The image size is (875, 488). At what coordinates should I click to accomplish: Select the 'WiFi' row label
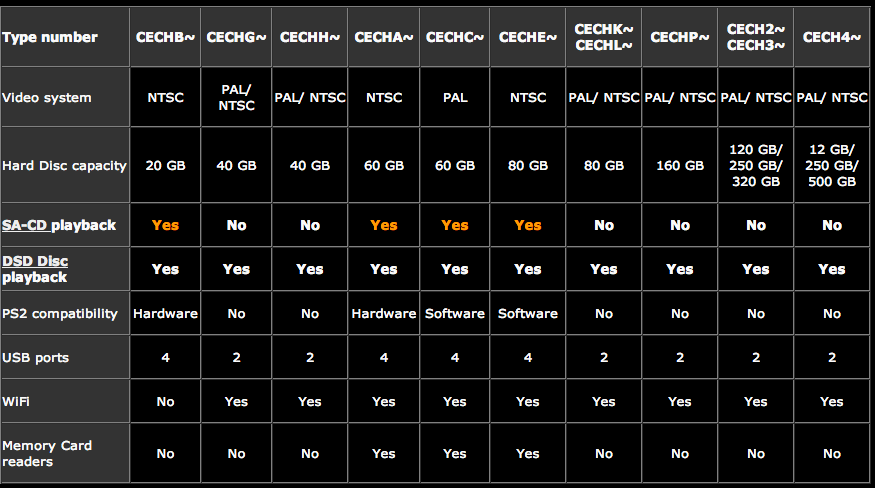[65, 401]
